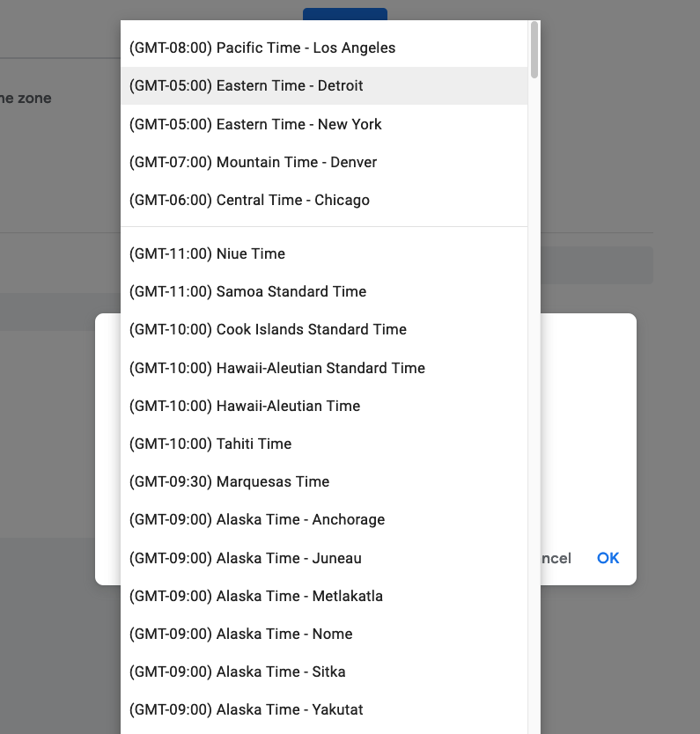
Task: Select Marquesas Time GMT-09:30
Action: 229,481
